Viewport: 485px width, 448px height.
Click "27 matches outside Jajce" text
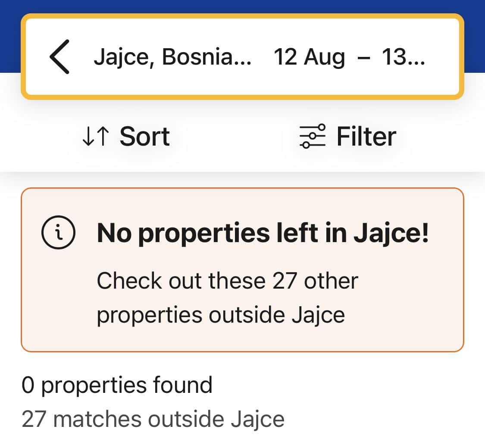coord(153,419)
